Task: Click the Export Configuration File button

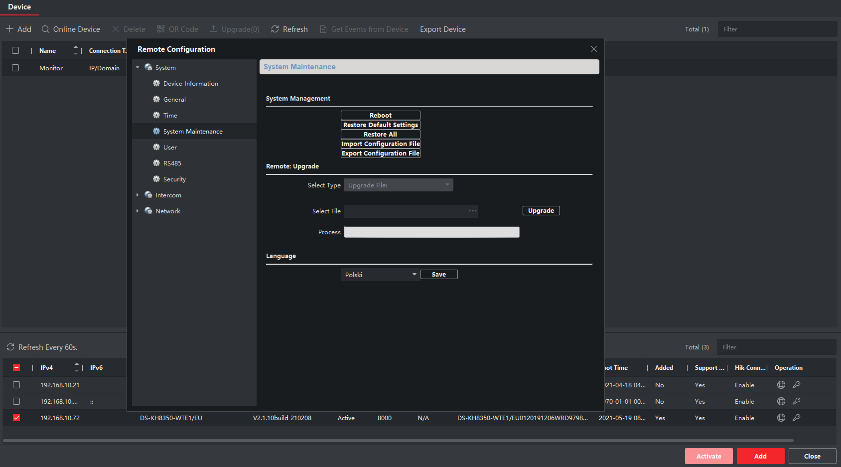Action: (380, 153)
